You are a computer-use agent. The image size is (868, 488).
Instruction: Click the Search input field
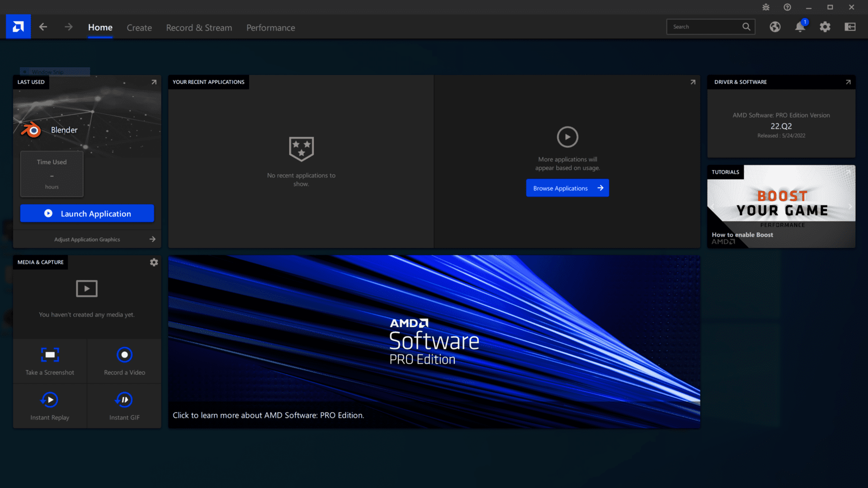[705, 27]
